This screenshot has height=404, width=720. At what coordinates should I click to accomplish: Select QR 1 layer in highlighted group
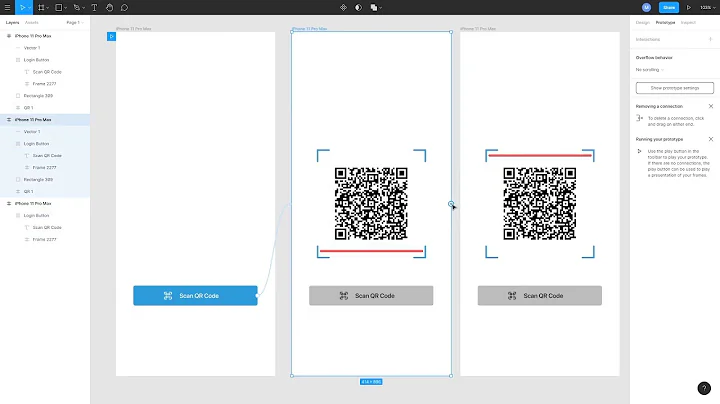point(28,191)
